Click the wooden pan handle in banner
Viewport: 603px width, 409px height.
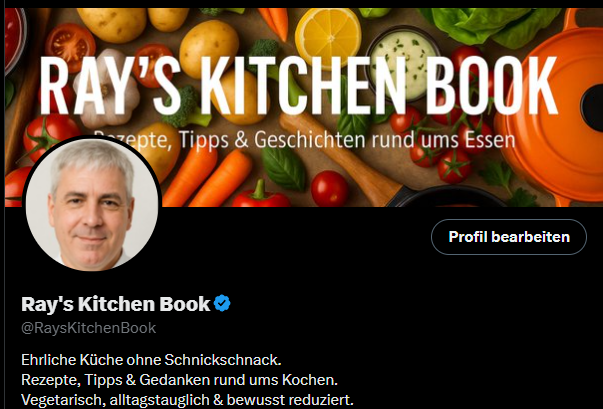[x=338, y=158]
